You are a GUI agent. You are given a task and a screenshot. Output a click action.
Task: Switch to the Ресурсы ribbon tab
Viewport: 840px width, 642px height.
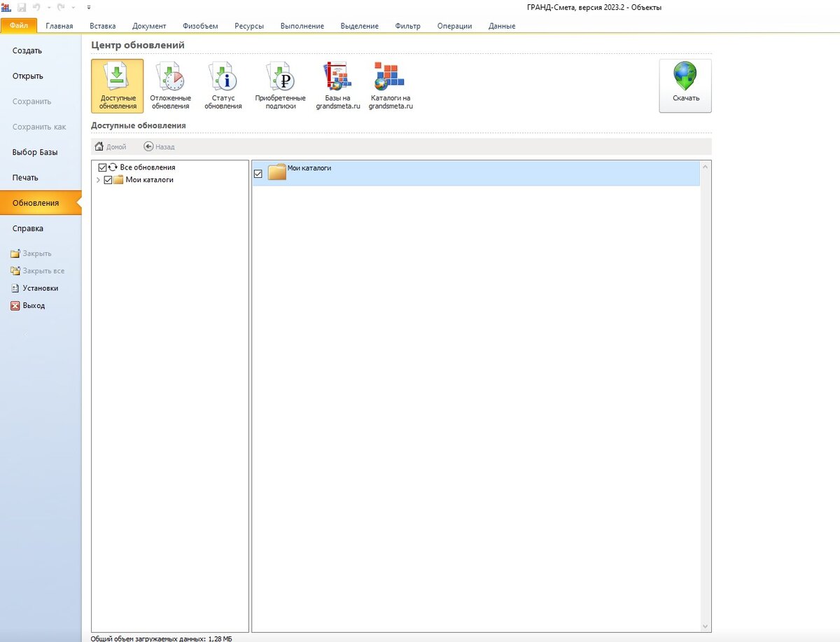pyautogui.click(x=249, y=26)
